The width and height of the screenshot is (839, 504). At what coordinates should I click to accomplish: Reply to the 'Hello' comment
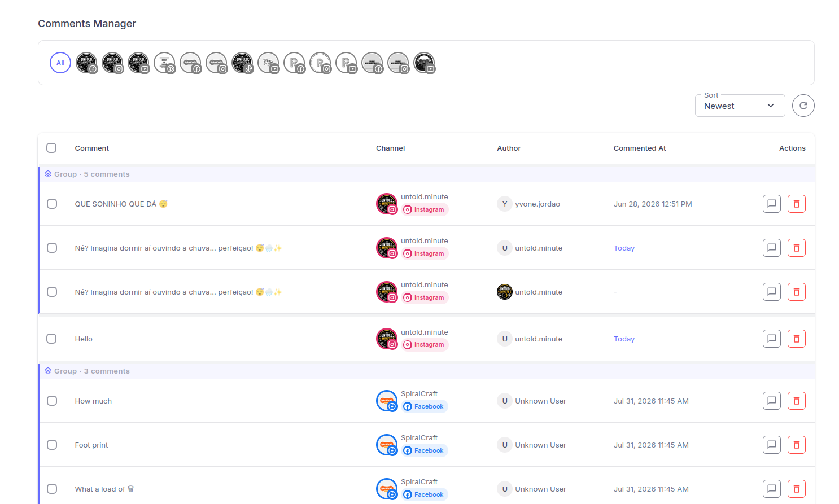pyautogui.click(x=771, y=339)
